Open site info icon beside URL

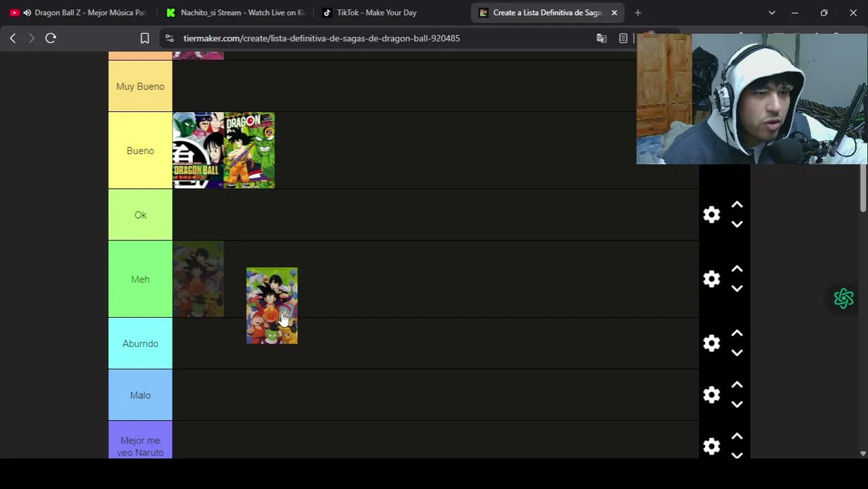(x=169, y=39)
